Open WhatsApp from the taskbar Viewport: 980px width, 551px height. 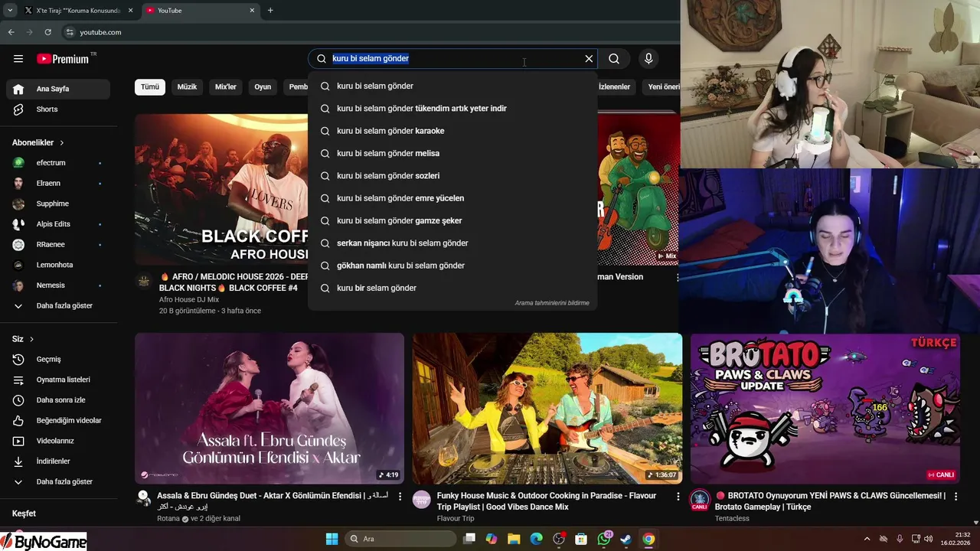[604, 539]
